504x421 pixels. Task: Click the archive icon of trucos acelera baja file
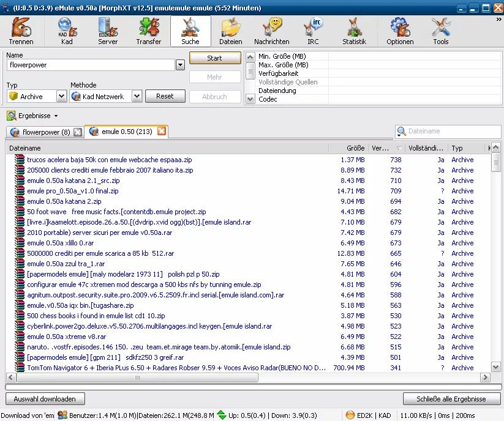pyautogui.click(x=20, y=160)
